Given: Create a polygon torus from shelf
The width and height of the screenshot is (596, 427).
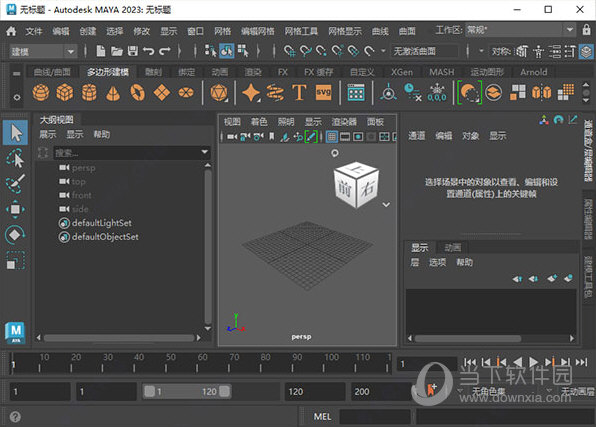Looking at the screenshot, I should coord(137,92).
